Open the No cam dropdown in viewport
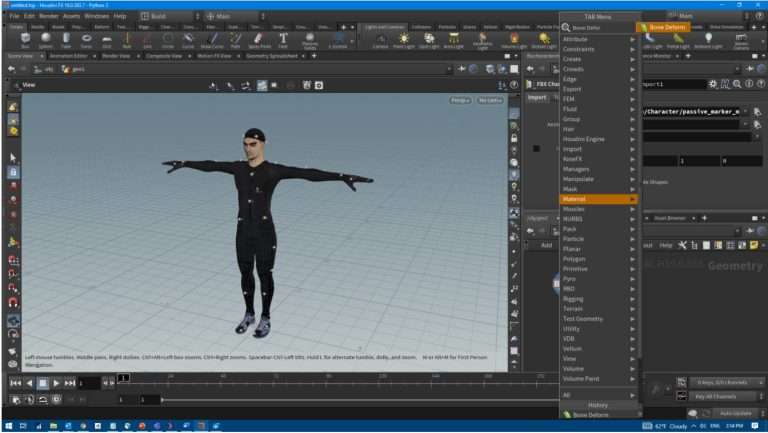 tap(490, 100)
